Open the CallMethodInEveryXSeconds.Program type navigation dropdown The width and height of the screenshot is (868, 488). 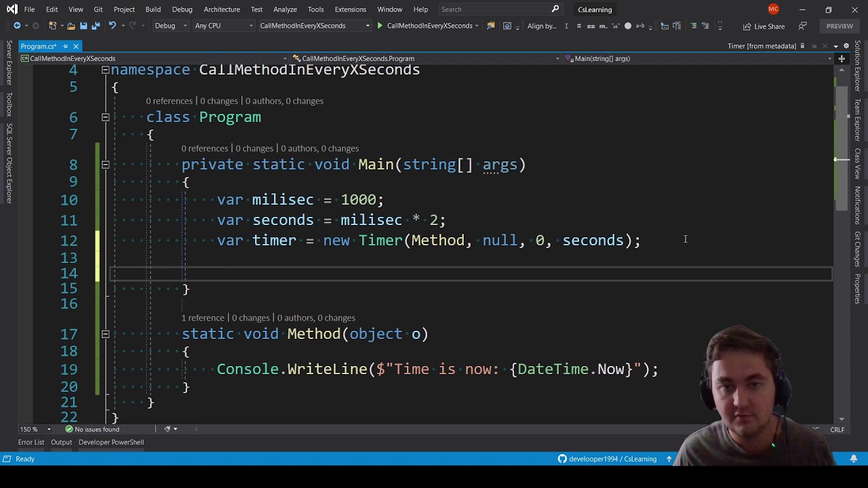coord(427,58)
